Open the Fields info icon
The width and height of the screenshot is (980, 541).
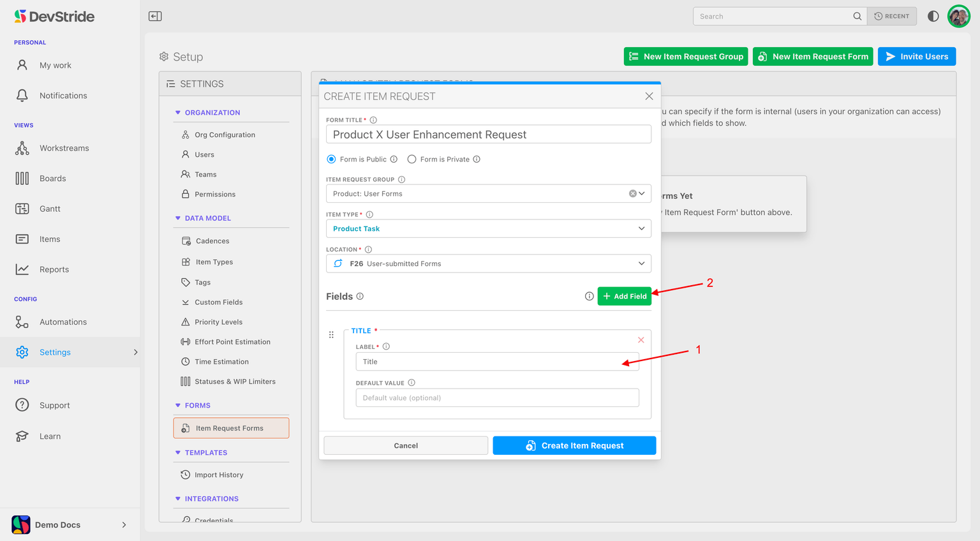click(360, 296)
